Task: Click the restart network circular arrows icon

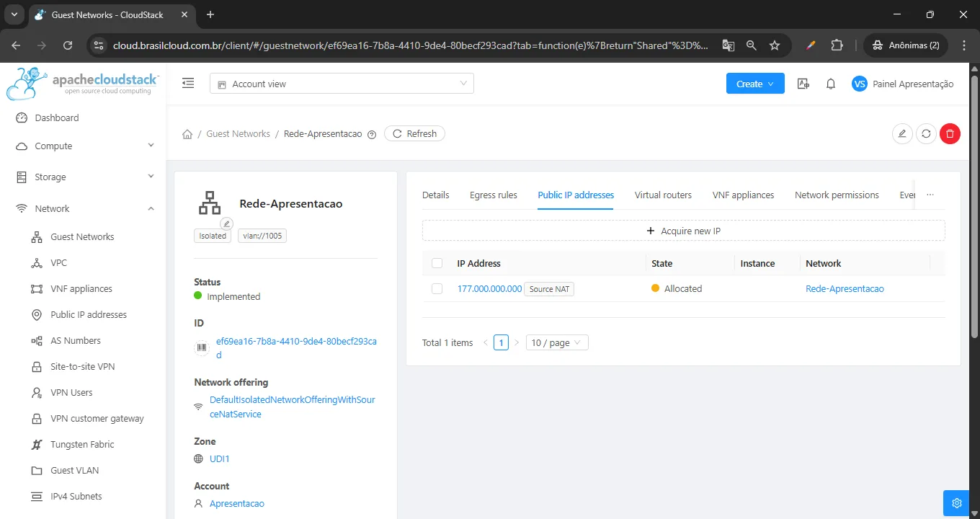Action: point(926,133)
